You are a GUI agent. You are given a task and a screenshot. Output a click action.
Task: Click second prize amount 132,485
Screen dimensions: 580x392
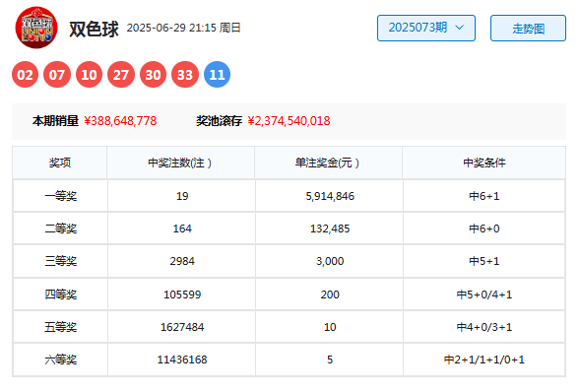[x=330, y=229]
